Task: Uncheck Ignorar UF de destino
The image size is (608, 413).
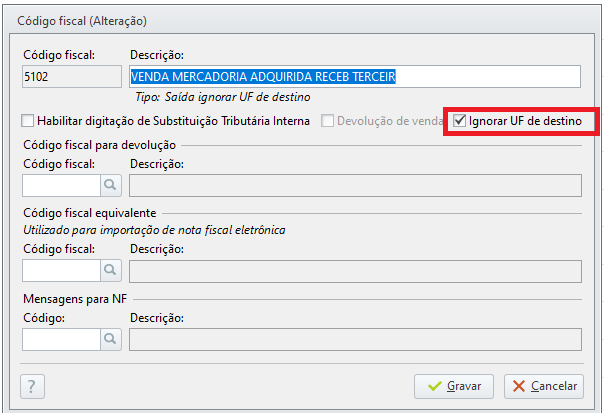Action: pyautogui.click(x=460, y=121)
